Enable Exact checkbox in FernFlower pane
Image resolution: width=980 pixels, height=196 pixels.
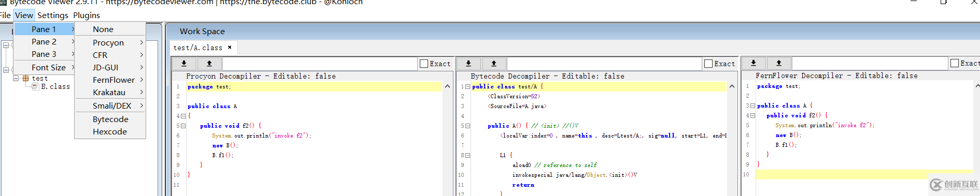click(x=955, y=63)
